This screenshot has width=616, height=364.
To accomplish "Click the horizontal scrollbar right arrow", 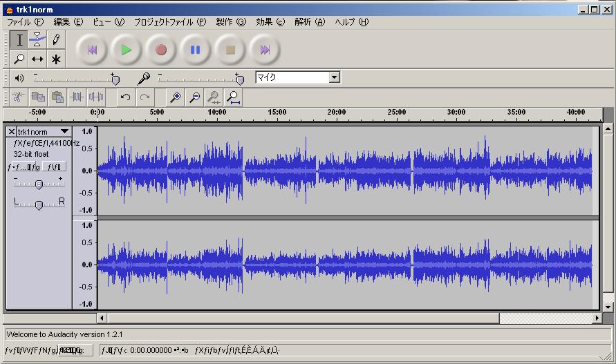I will [x=597, y=318].
